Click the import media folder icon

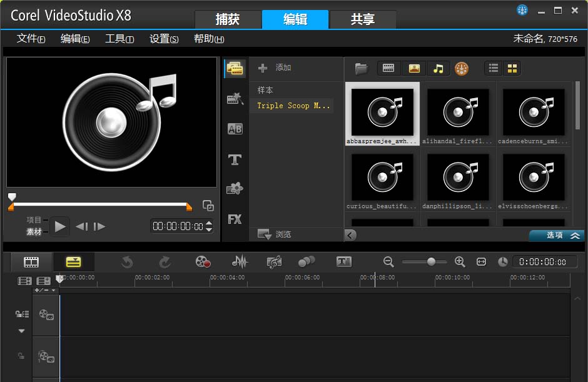coord(361,68)
